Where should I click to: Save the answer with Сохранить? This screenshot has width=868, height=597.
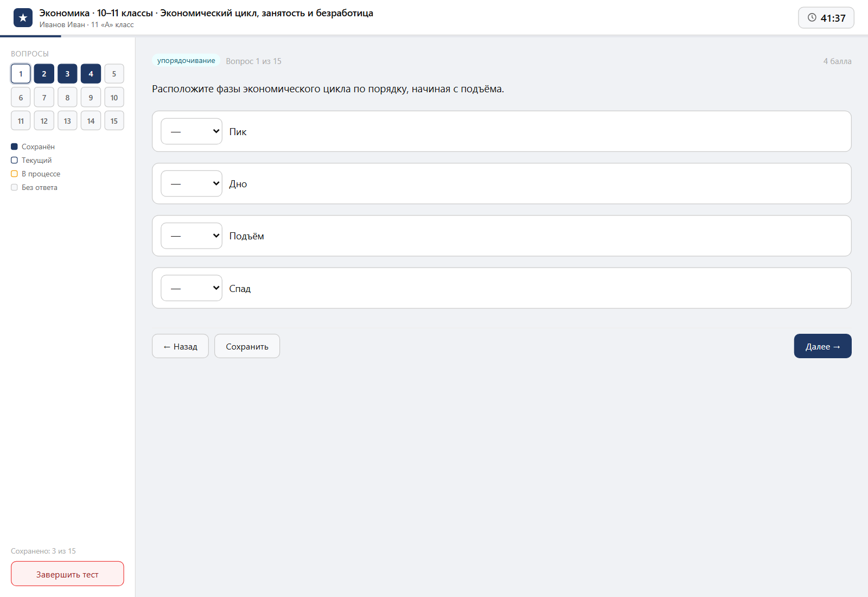[x=247, y=346]
